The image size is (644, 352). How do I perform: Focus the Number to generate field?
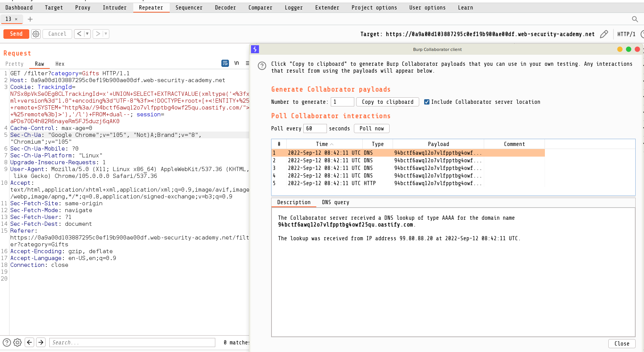pyautogui.click(x=343, y=102)
